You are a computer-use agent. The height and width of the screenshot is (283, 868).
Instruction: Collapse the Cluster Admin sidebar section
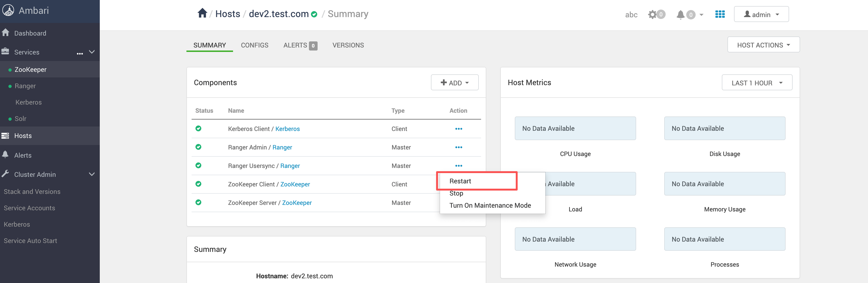point(92,174)
